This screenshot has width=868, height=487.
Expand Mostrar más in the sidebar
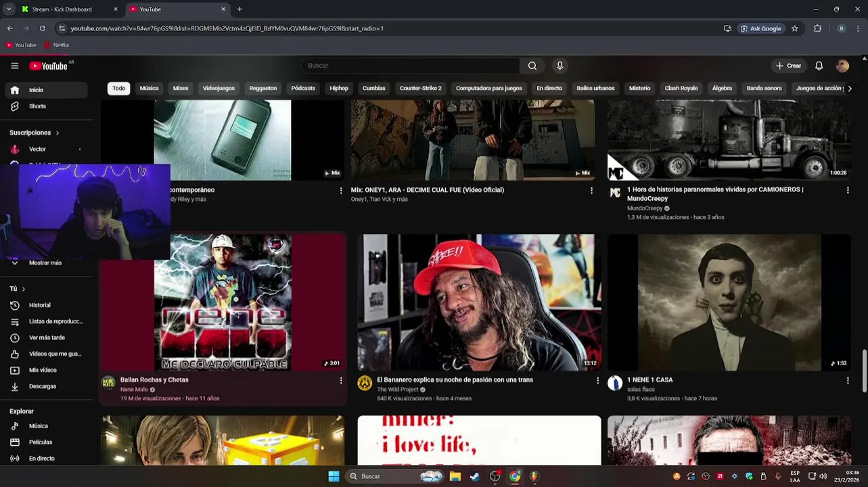[46, 262]
